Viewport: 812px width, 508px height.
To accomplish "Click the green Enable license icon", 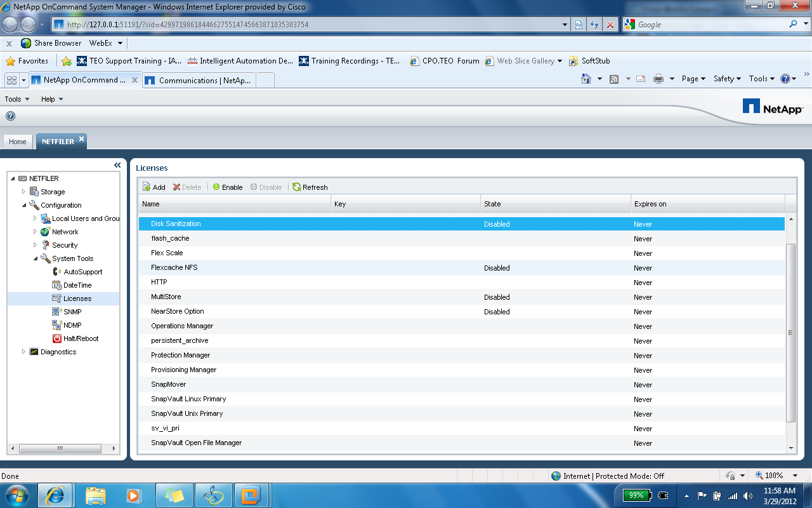I will [x=216, y=187].
